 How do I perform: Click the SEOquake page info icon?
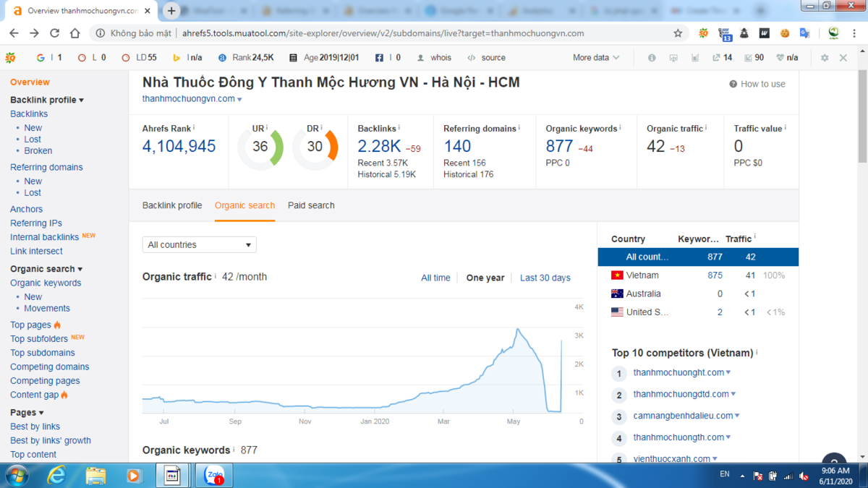(652, 58)
